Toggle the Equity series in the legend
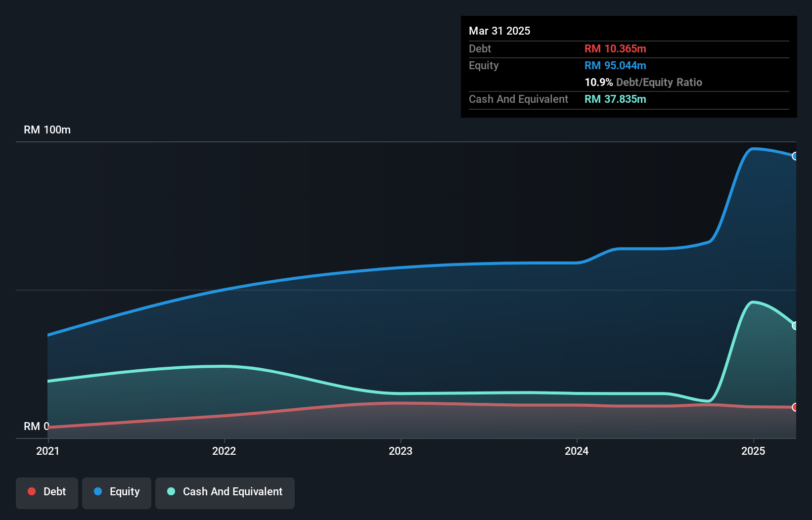 116,492
